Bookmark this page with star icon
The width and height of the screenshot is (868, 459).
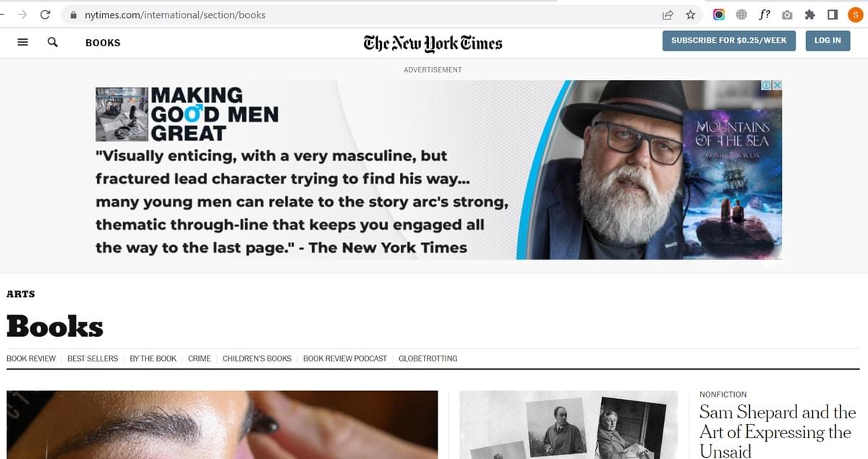[x=690, y=14]
